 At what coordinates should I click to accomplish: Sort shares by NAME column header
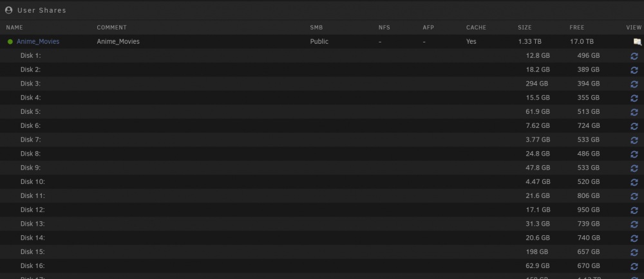click(x=14, y=28)
